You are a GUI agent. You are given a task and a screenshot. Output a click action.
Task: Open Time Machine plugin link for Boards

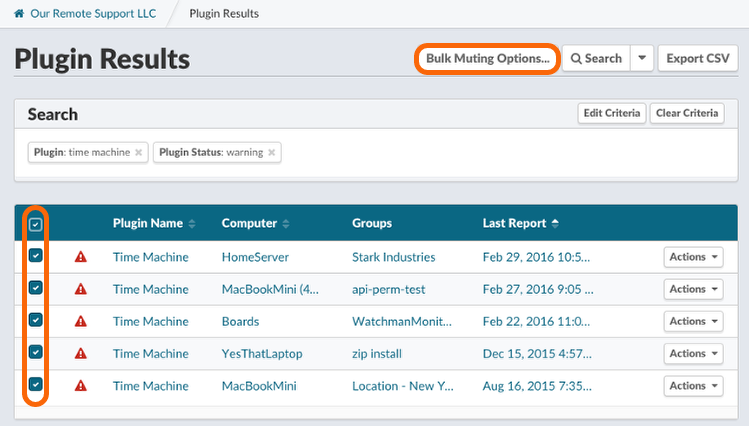[x=150, y=321]
